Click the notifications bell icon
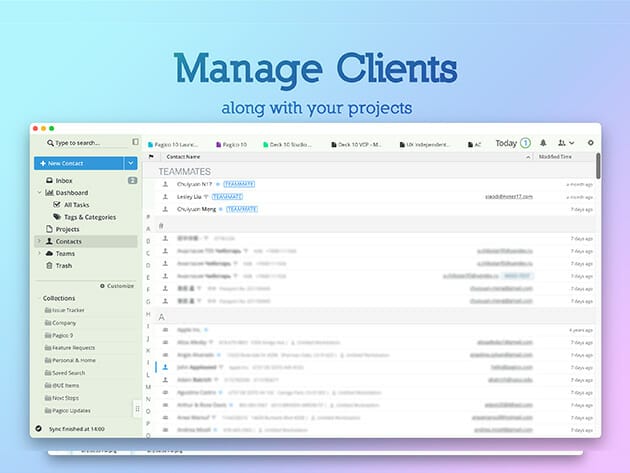This screenshot has height=473, width=630. tap(543, 143)
